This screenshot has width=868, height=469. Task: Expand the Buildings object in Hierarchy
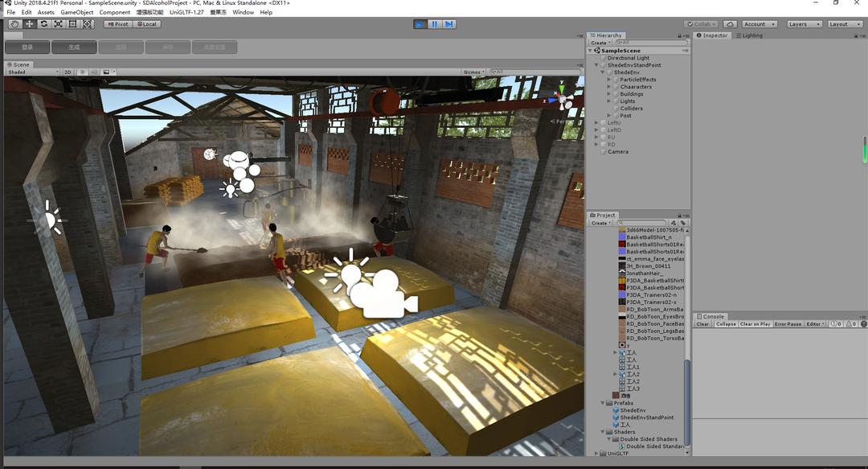tap(609, 94)
